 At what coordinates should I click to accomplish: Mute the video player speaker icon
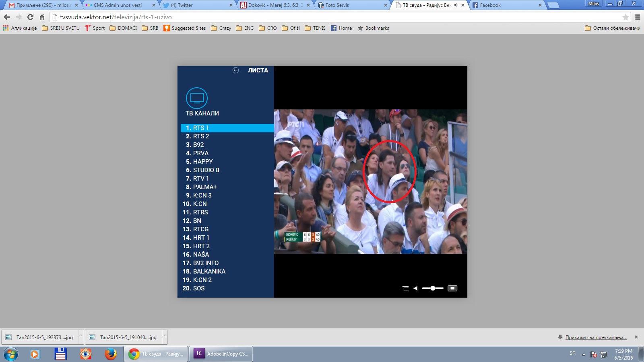[415, 288]
